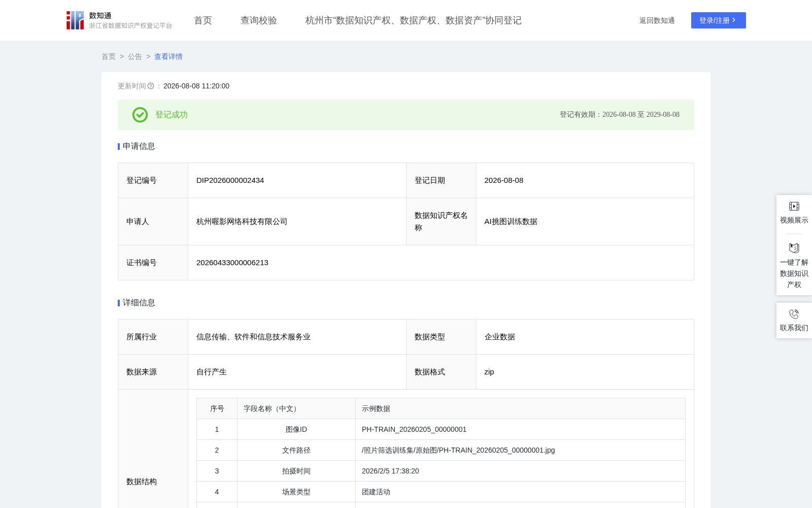Click the 所属行业 label cell
Image resolution: width=812 pixels, height=508 pixels.
tap(153, 337)
